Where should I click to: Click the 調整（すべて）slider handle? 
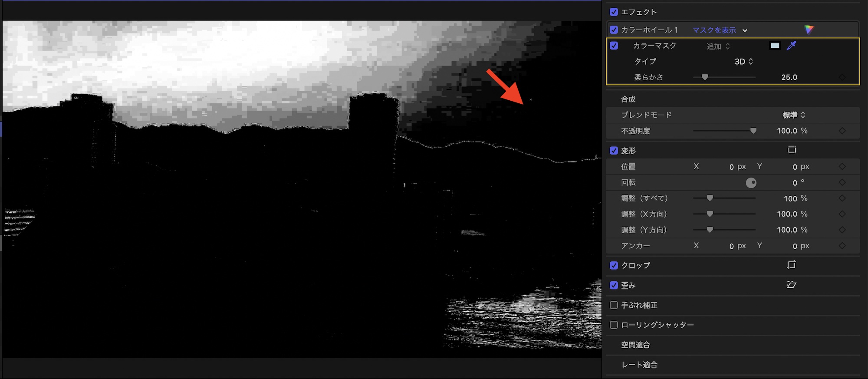point(710,198)
